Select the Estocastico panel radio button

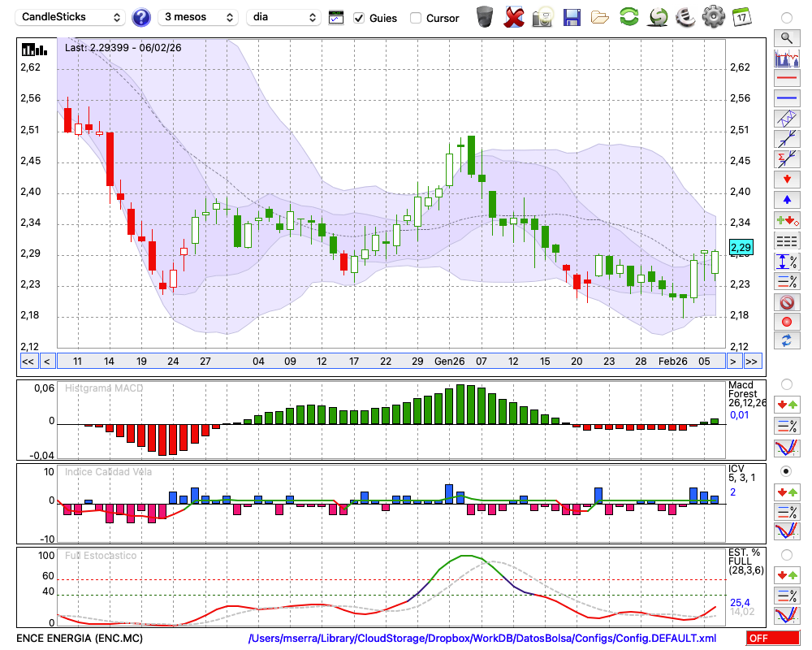click(x=787, y=555)
